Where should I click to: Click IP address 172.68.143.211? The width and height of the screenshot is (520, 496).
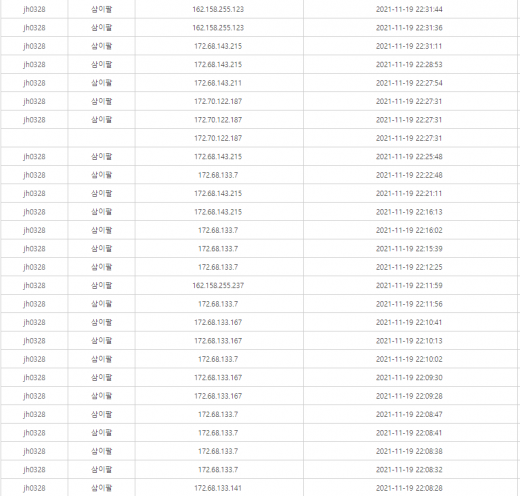point(218,83)
